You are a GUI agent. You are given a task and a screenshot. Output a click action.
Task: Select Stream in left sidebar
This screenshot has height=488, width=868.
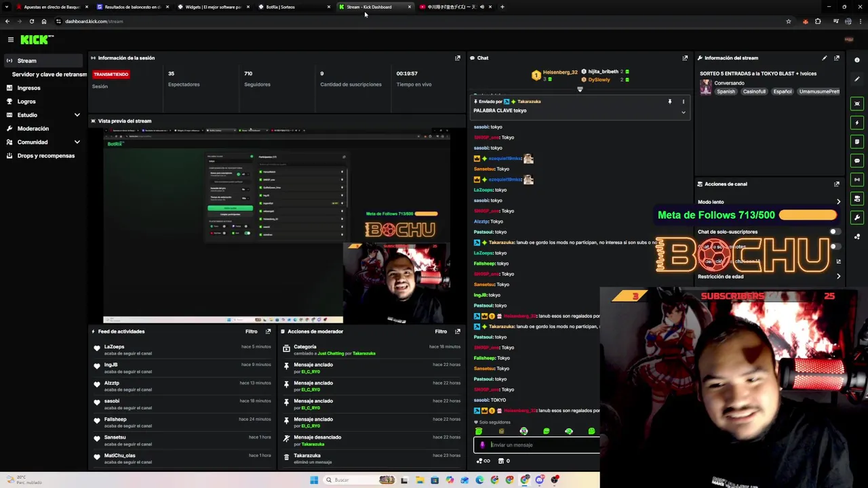point(42,61)
